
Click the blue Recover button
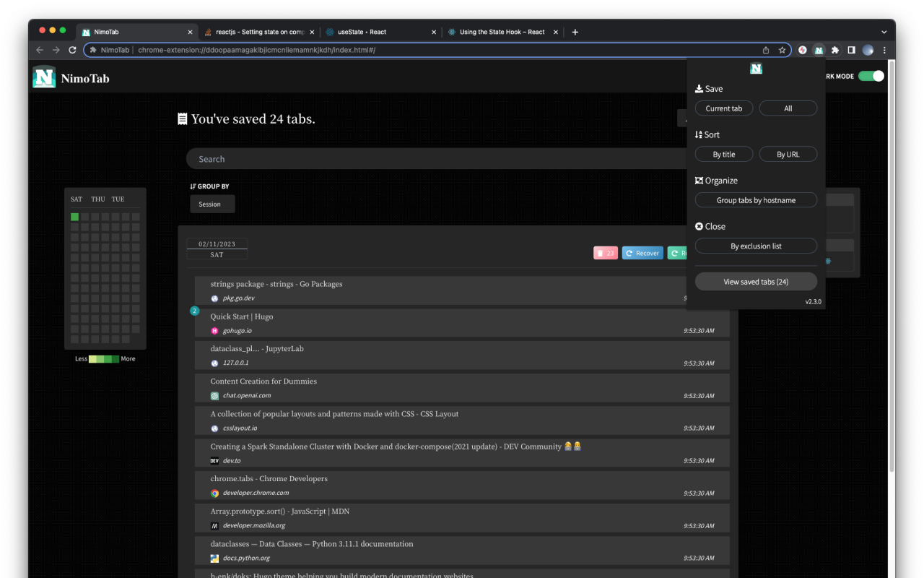642,253
